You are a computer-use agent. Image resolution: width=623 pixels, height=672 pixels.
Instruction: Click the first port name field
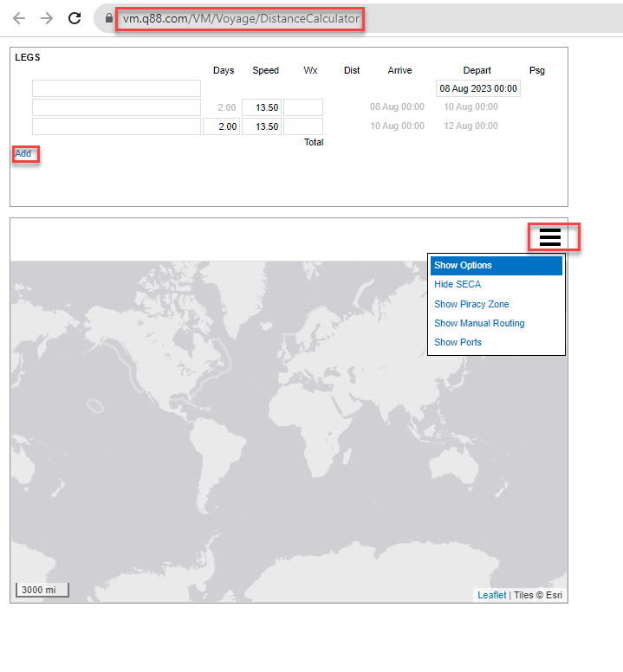tap(116, 88)
